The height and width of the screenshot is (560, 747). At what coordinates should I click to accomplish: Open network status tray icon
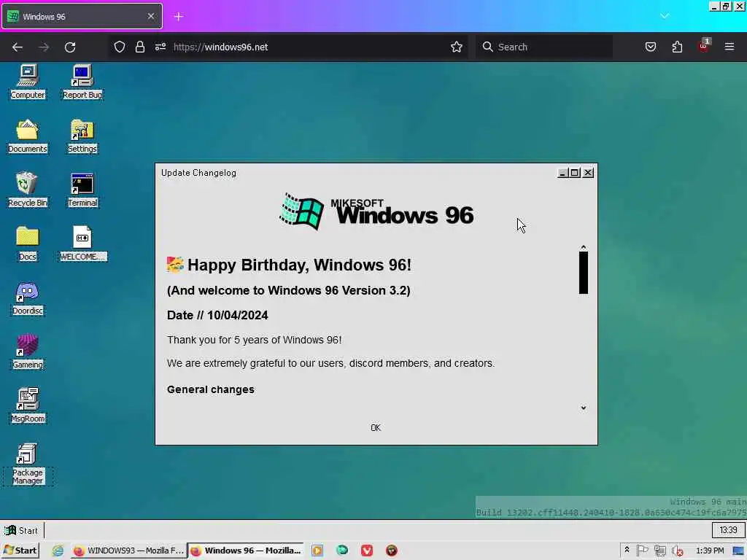tap(659, 551)
